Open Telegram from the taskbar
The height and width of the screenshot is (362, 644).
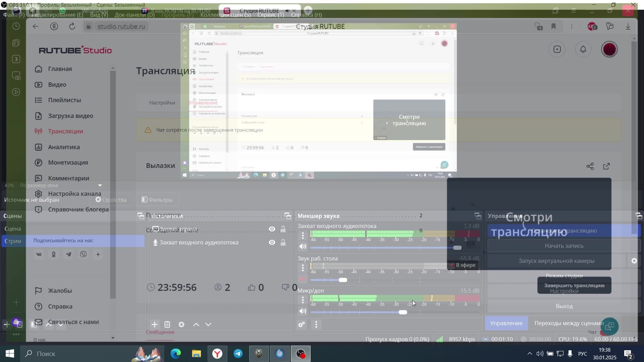coord(238,354)
